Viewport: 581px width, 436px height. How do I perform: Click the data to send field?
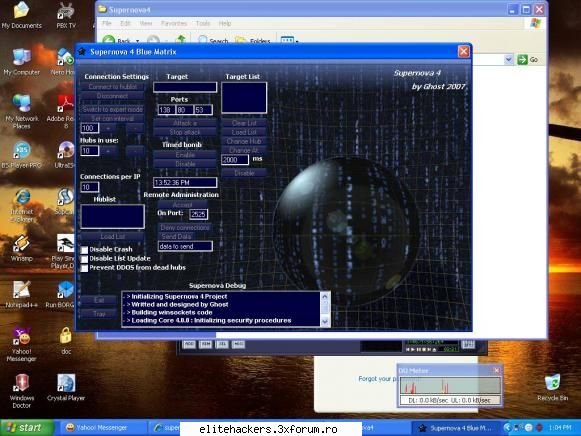(185, 246)
